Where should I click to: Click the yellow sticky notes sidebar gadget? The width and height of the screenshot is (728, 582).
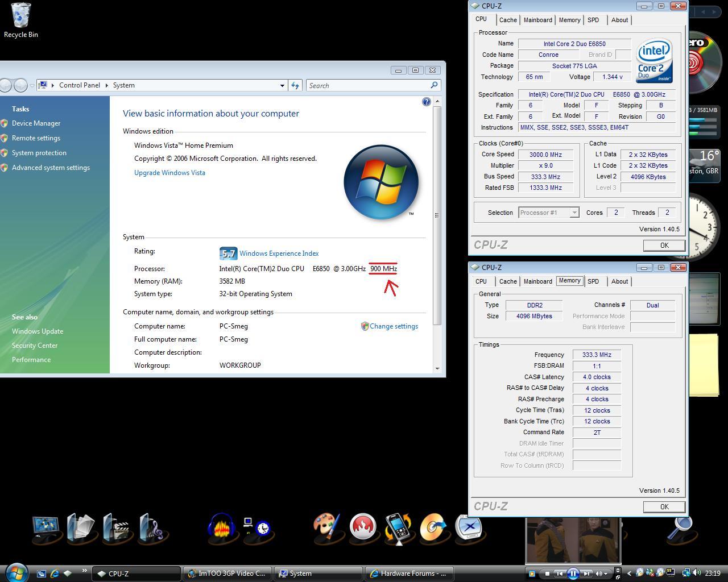click(x=704, y=365)
